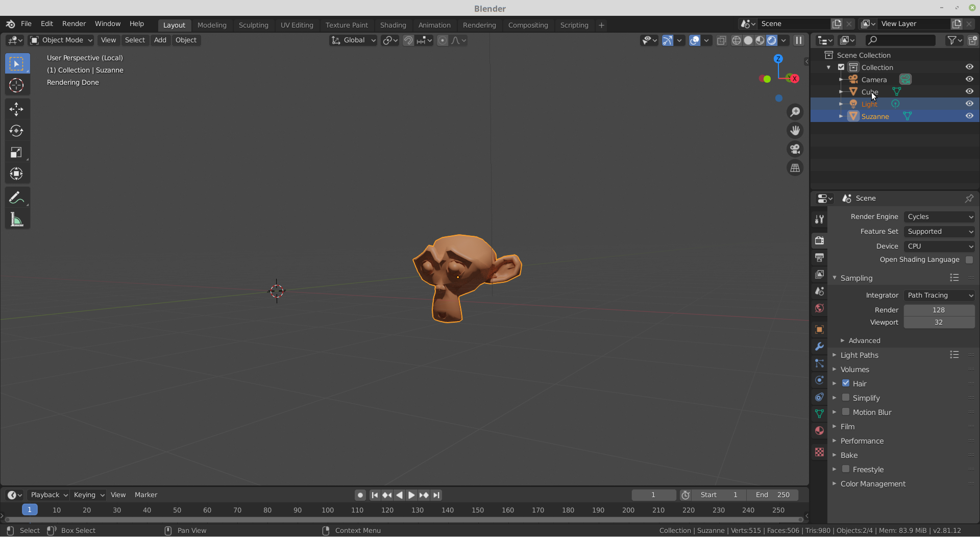This screenshot has height=537, width=980.
Task: Enable the Motion Blur checkbox
Action: click(846, 411)
